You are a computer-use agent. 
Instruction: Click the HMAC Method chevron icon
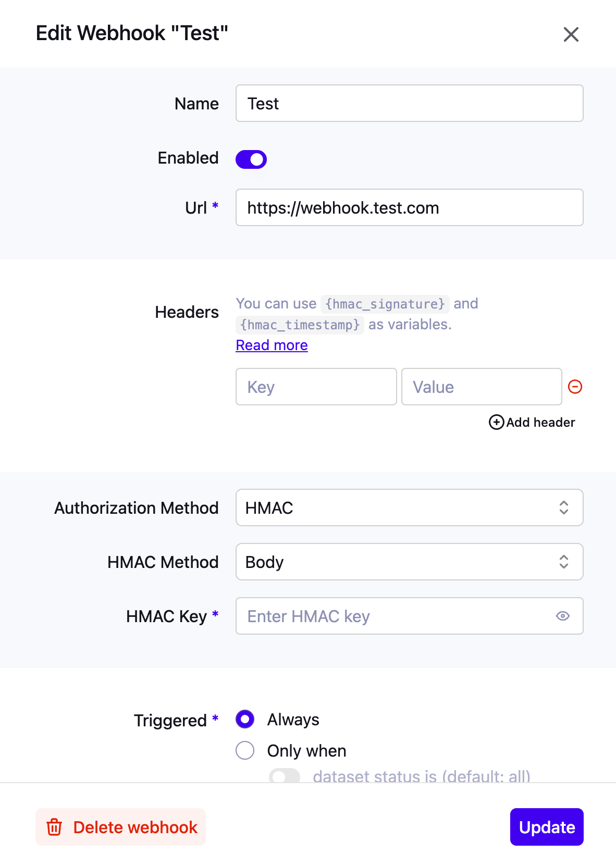[x=563, y=562]
